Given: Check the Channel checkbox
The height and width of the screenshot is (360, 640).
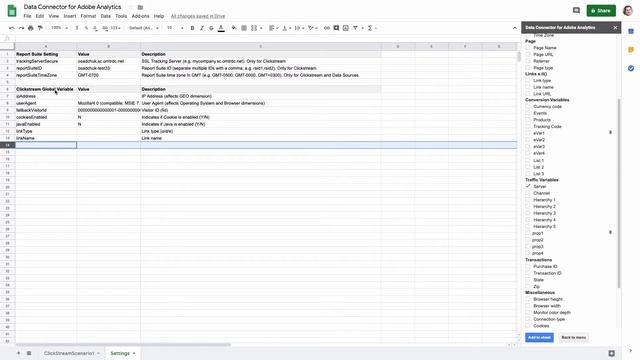Looking at the screenshot, I should coord(528,193).
